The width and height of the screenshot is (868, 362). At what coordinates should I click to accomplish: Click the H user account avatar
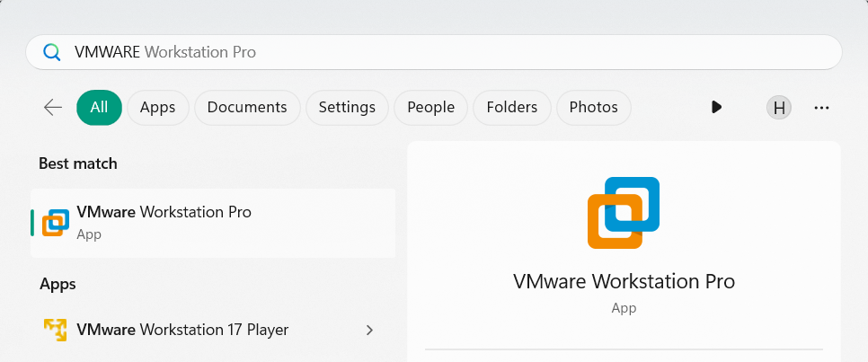click(778, 108)
